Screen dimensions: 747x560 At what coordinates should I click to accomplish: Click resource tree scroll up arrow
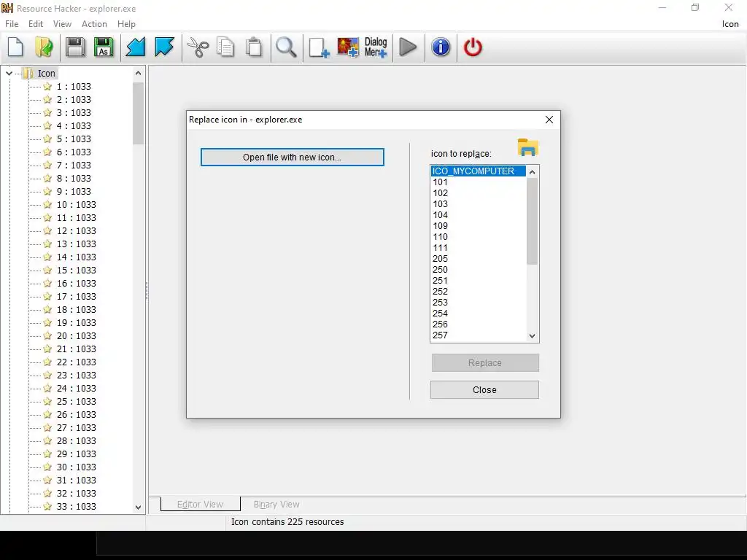tap(138, 73)
